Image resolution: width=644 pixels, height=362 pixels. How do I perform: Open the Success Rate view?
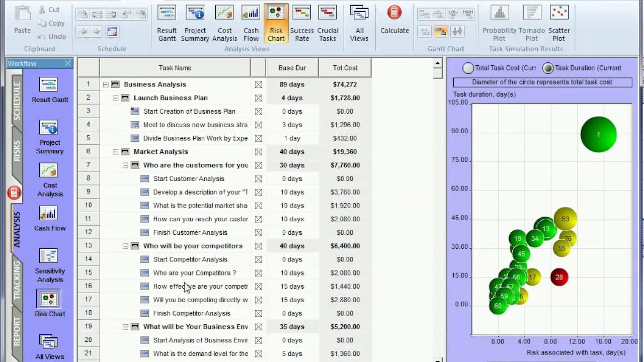pyautogui.click(x=302, y=24)
